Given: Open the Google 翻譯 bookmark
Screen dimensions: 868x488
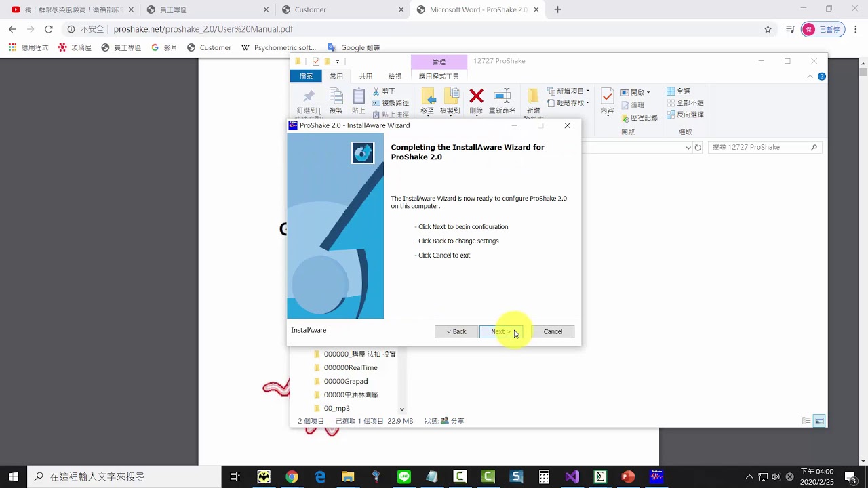Looking at the screenshot, I should [x=353, y=47].
